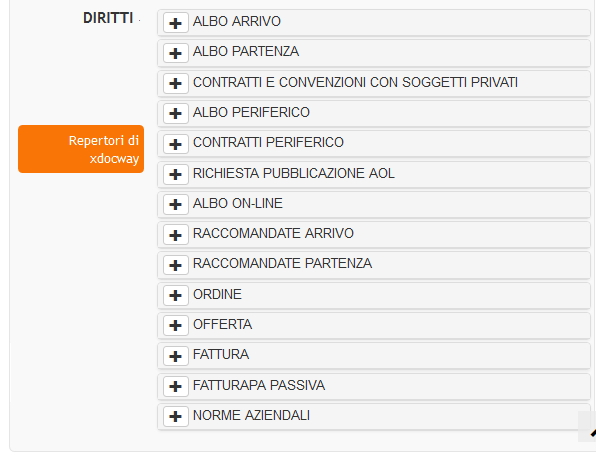
Task: Open NORME AZIENDALI plus icon
Action: pyautogui.click(x=176, y=416)
